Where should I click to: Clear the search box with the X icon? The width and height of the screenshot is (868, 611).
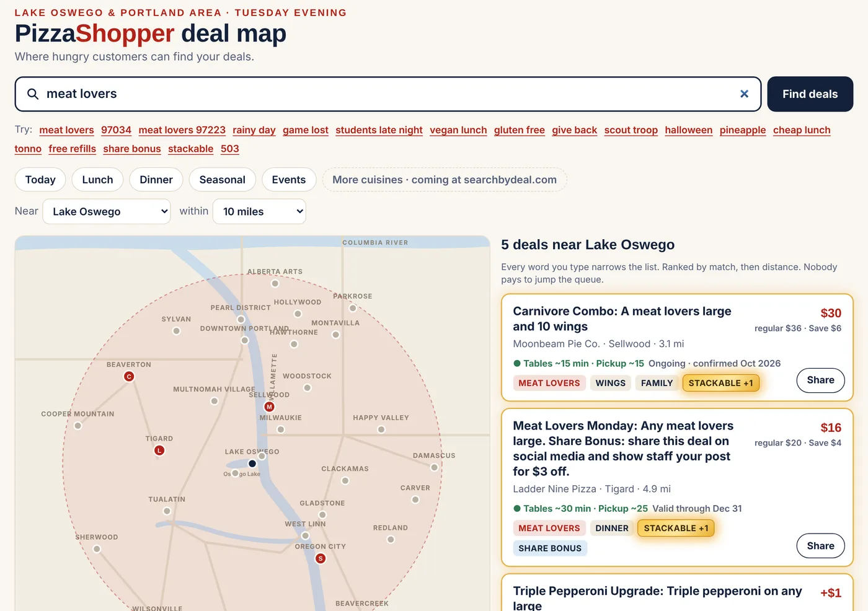744,94
